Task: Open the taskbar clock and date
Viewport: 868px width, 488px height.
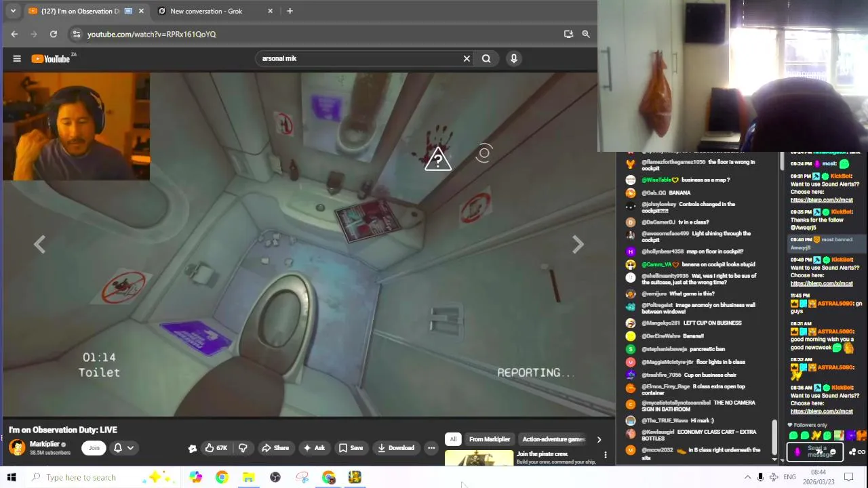Action: click(x=818, y=477)
